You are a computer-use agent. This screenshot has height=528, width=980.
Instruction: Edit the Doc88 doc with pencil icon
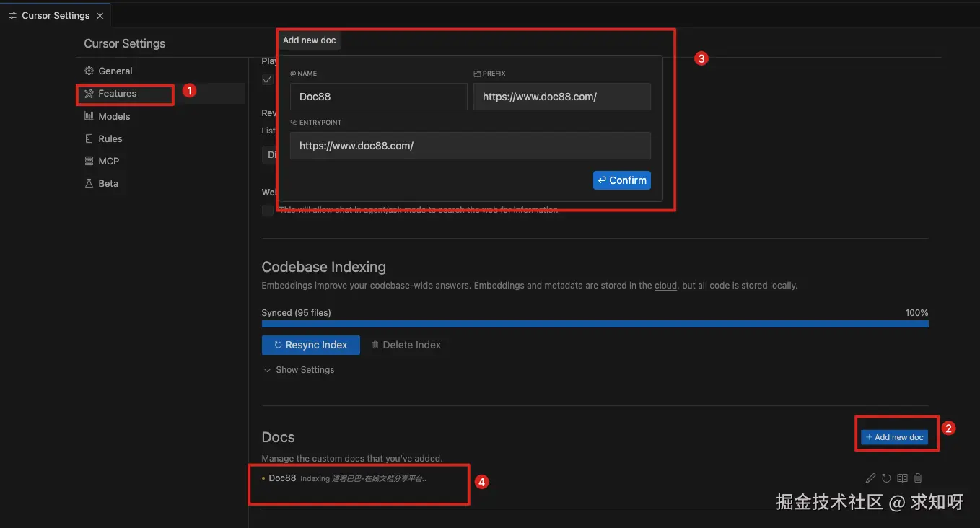(x=870, y=478)
